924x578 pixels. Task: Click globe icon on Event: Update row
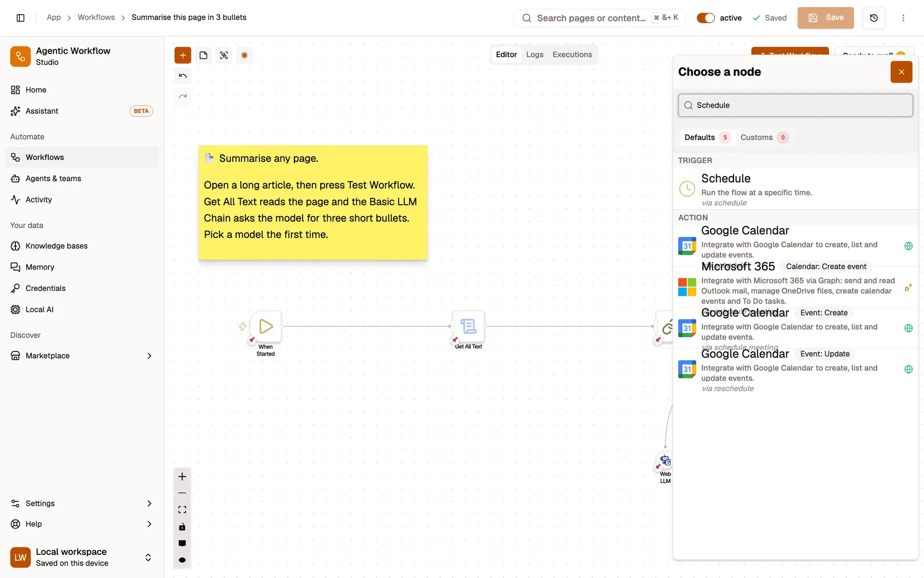908,369
